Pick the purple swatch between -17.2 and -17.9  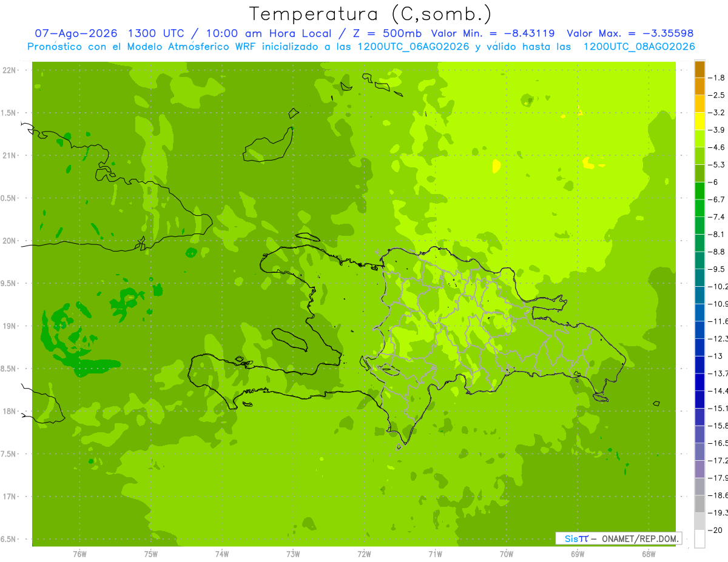pyautogui.click(x=699, y=469)
